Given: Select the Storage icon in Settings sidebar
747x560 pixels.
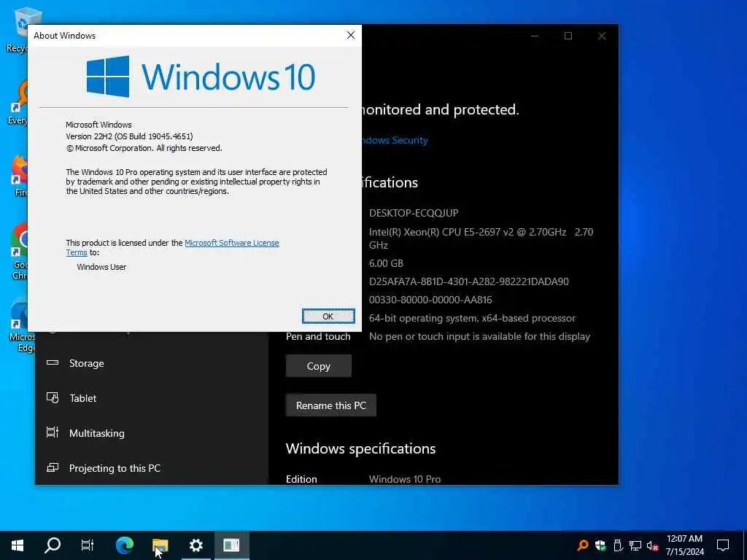Looking at the screenshot, I should (x=53, y=363).
